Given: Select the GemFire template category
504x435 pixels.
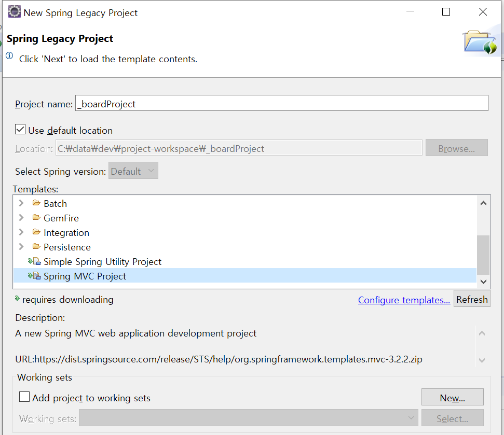Looking at the screenshot, I should click(x=61, y=218).
